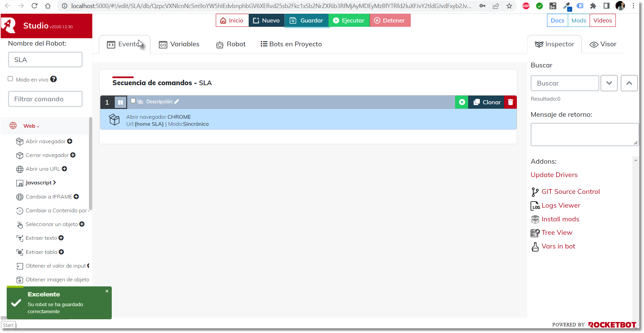Enable the Modo en vivo checkbox
The height and width of the screenshot is (333, 644).
point(10,79)
